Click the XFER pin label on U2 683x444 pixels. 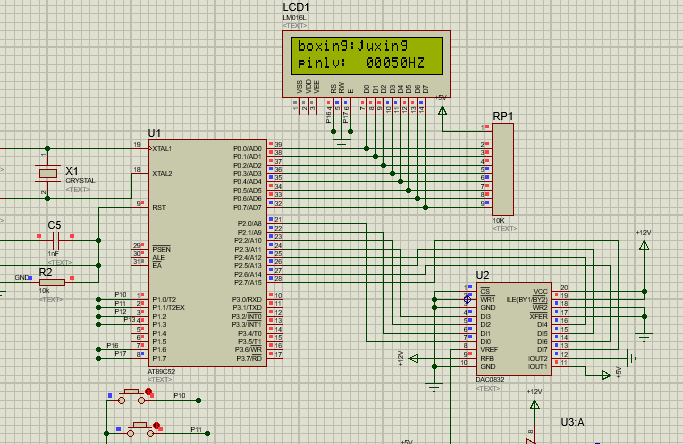tap(539, 316)
